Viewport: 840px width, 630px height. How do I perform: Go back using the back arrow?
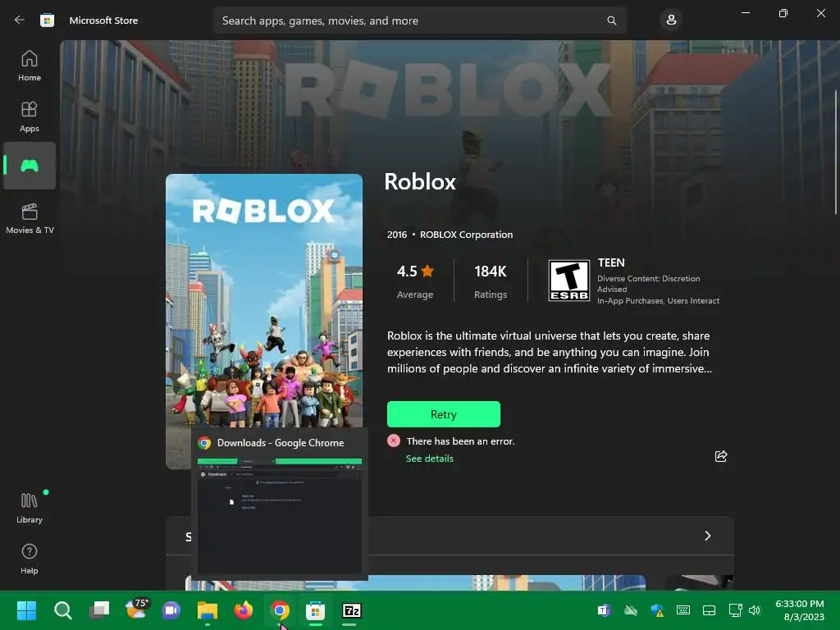tap(20, 21)
